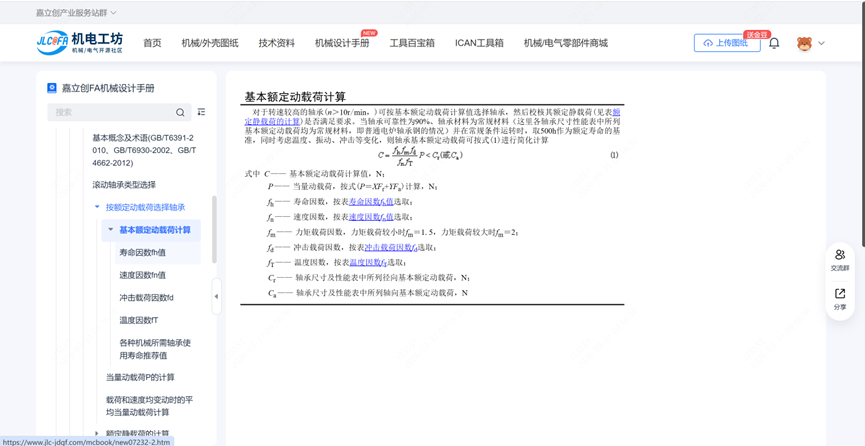Open the 工具百宝箱 menu item

(412, 43)
